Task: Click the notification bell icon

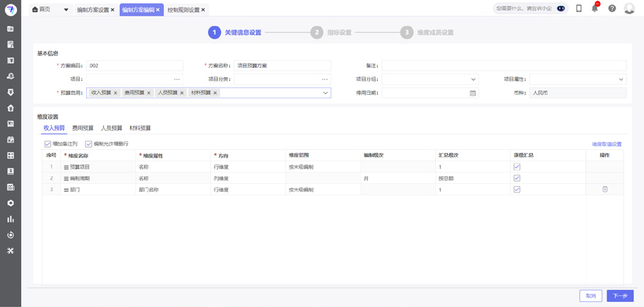Action: click(595, 8)
